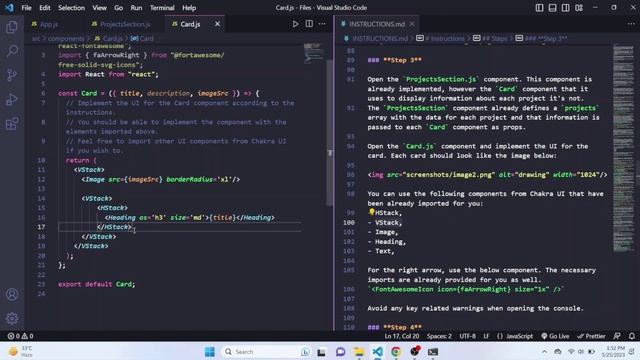Select the INSTRUCTIONS.md tab
This screenshot has width=640, height=360.
tap(377, 24)
